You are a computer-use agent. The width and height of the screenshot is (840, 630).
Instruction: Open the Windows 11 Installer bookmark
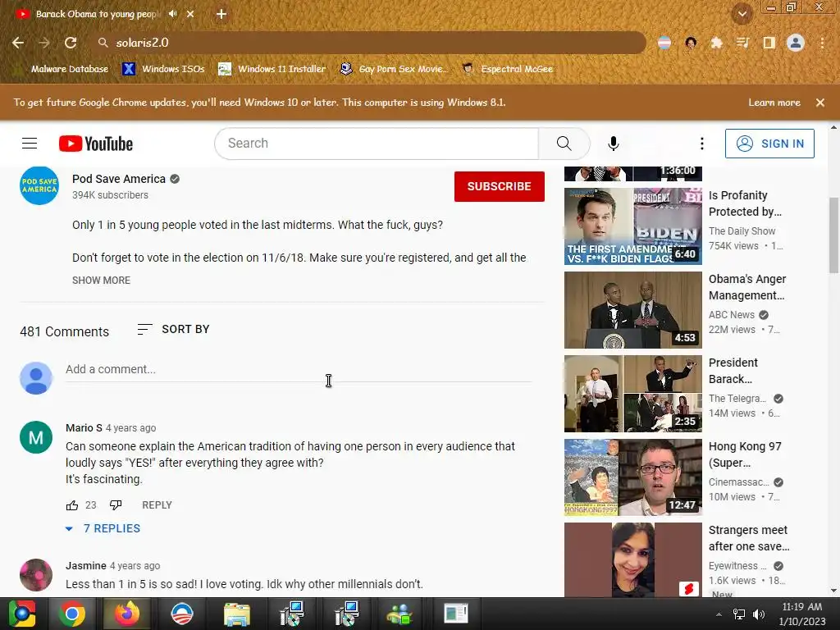(x=272, y=69)
